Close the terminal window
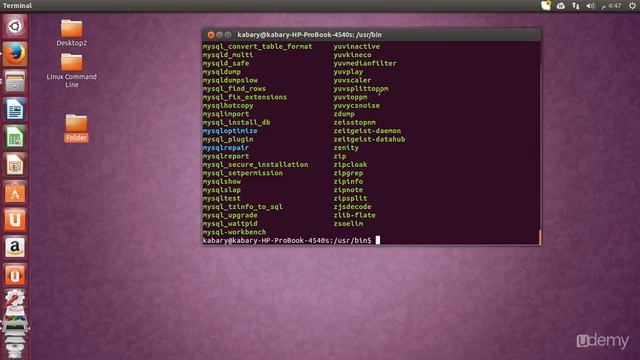This screenshot has height=360, width=640. pos(211,35)
